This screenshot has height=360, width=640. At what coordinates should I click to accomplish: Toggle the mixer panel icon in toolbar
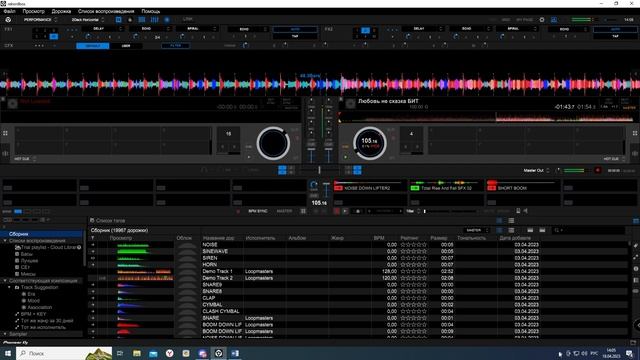(154, 20)
